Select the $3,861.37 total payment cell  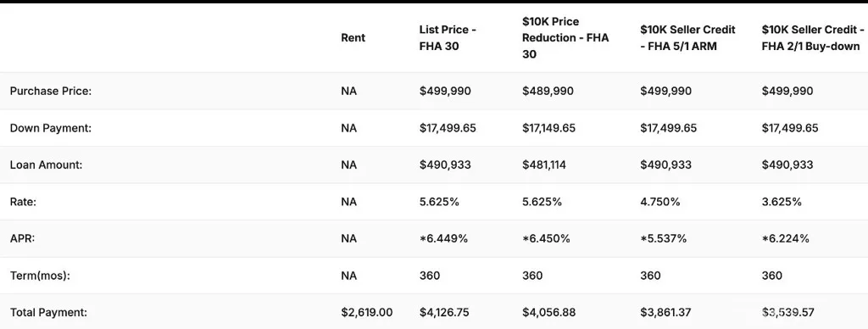[x=665, y=312]
